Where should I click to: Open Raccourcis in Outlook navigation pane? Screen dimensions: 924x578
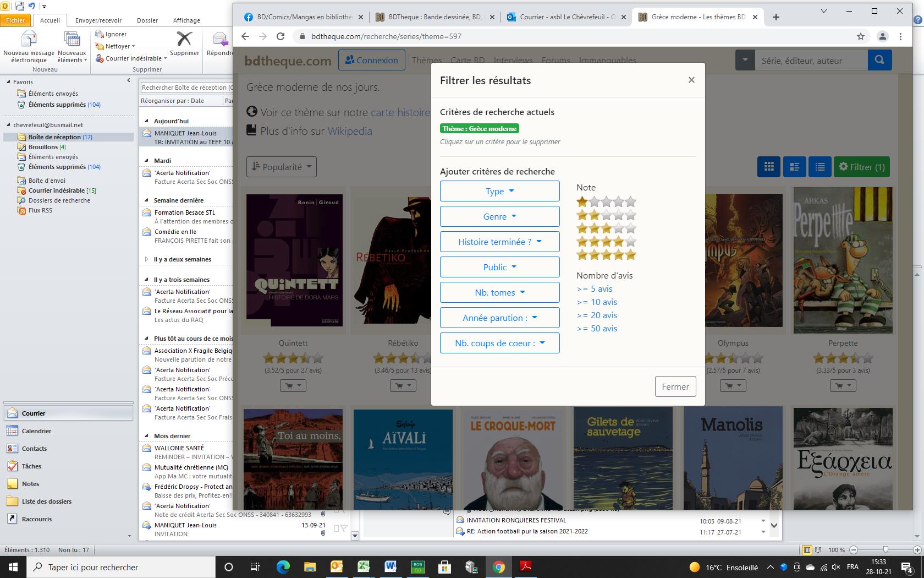point(68,519)
